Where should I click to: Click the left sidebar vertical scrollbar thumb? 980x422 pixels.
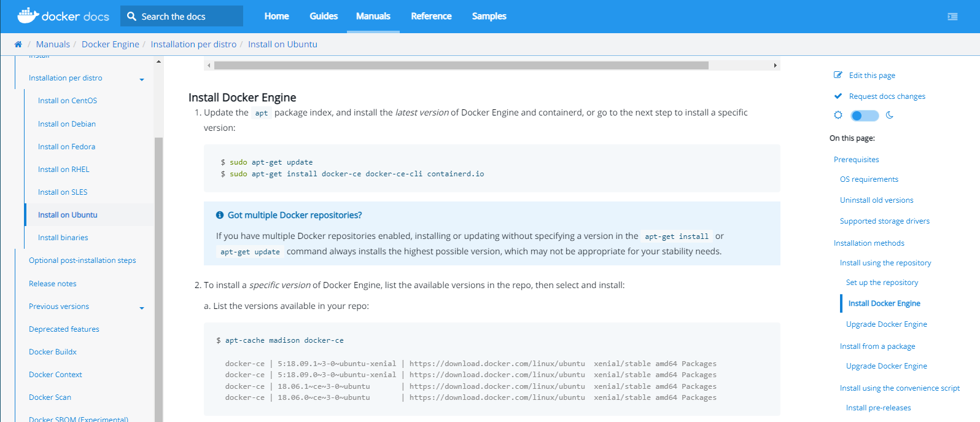(x=158, y=279)
